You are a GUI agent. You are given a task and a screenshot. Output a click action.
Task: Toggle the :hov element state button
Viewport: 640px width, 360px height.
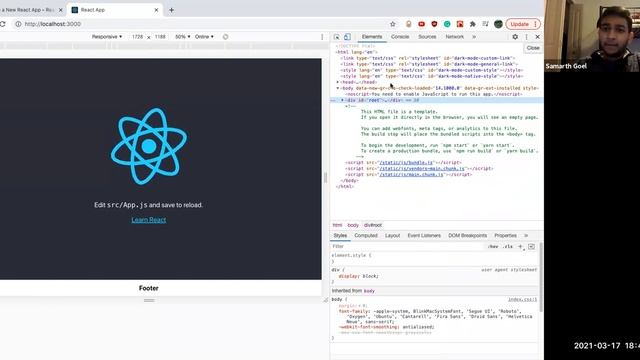493,247
